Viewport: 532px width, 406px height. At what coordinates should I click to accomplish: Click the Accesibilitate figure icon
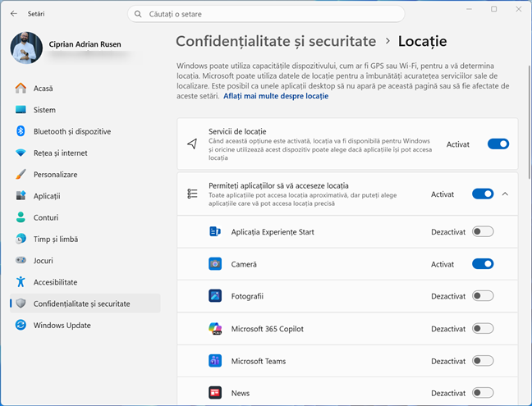coord(21,281)
